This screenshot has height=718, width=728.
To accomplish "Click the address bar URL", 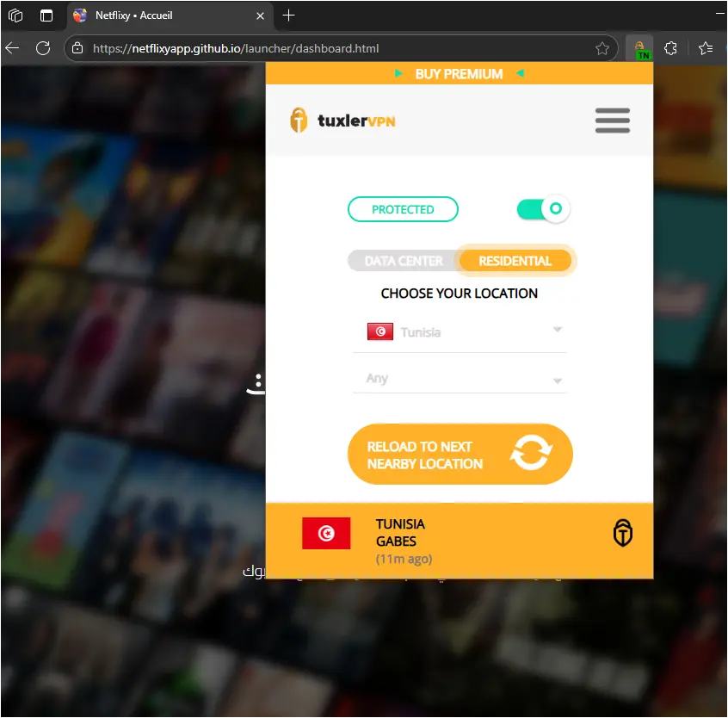I will pos(236,48).
